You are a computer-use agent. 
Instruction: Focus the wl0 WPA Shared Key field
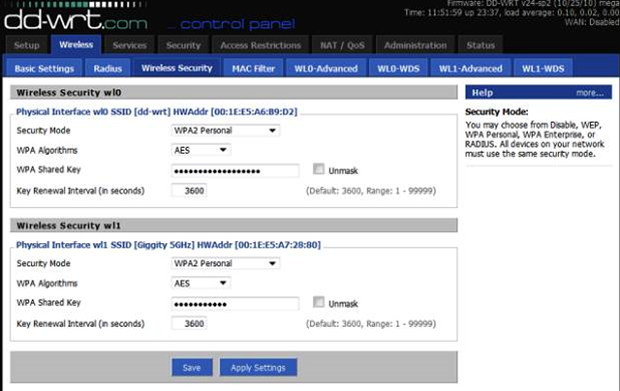(x=235, y=171)
